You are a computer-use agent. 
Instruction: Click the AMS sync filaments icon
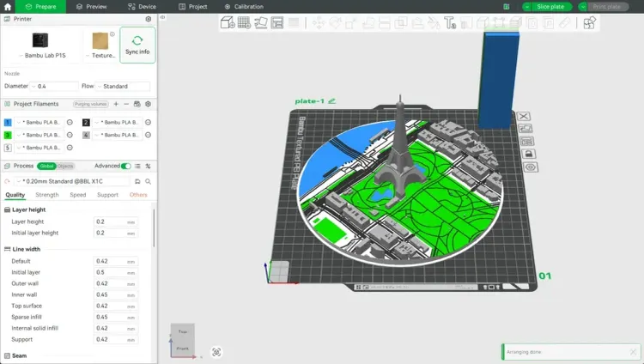[x=137, y=104]
